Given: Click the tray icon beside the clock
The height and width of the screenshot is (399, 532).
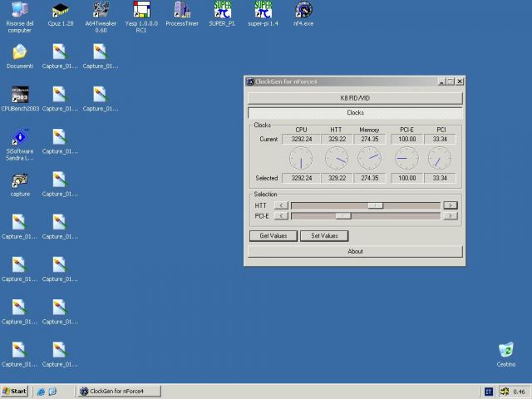Looking at the screenshot, I should tap(505, 392).
